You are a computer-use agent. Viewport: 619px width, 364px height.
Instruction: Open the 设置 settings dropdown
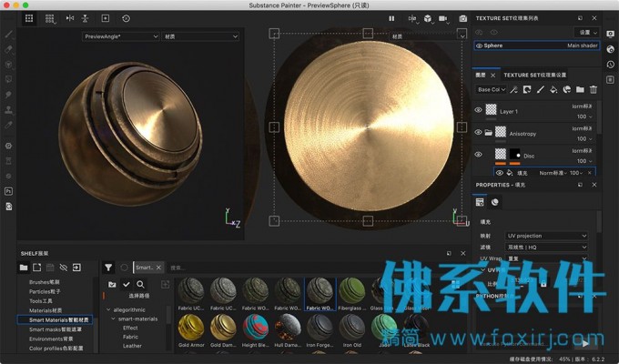[x=588, y=33]
